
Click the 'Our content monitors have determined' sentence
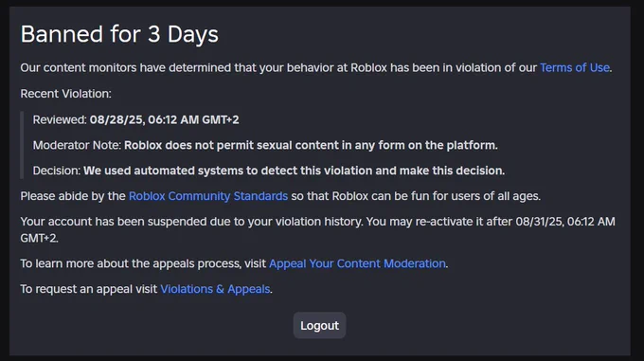[278, 68]
